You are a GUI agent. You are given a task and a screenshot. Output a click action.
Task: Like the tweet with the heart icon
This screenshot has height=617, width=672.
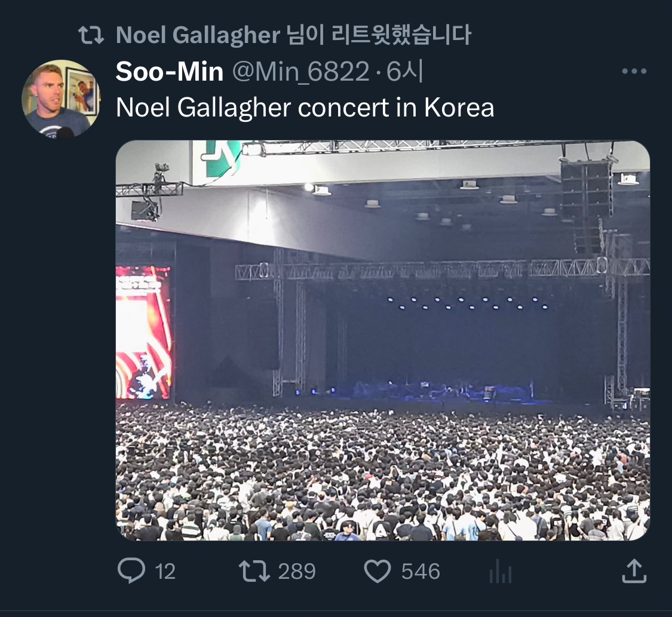pyautogui.click(x=378, y=571)
